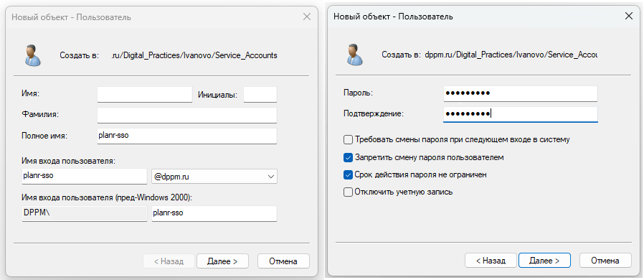Viewport: 644px width, 280px height.
Task: Click Отмена in the left dialog
Action: pyautogui.click(x=283, y=261)
